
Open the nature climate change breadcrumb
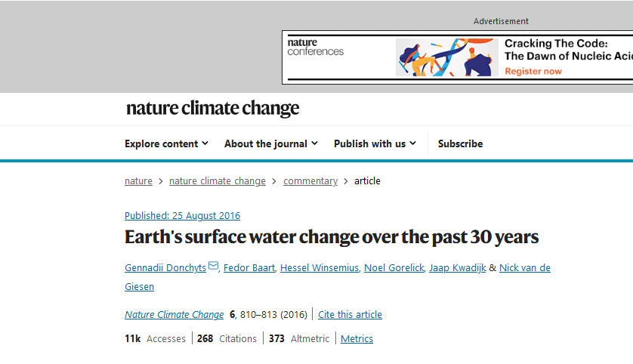pos(218,181)
